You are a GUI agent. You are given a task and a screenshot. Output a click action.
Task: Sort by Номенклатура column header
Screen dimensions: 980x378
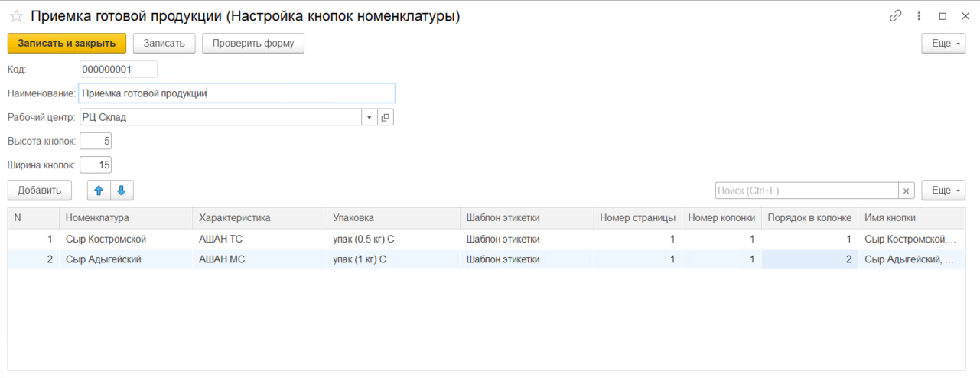point(125,218)
